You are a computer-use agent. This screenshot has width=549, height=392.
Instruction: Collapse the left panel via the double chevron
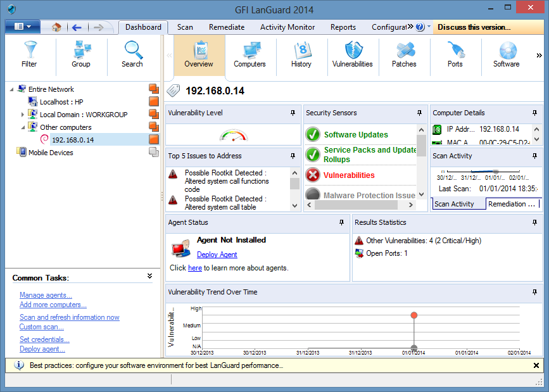[x=170, y=55]
